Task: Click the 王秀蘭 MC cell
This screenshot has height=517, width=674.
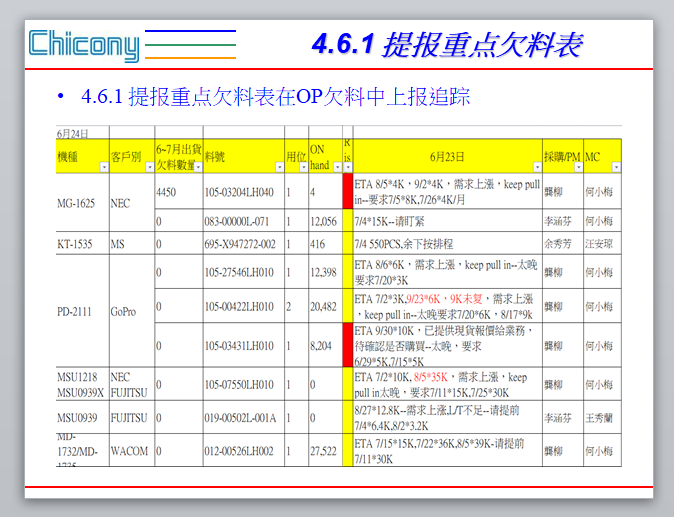Action: click(602, 417)
